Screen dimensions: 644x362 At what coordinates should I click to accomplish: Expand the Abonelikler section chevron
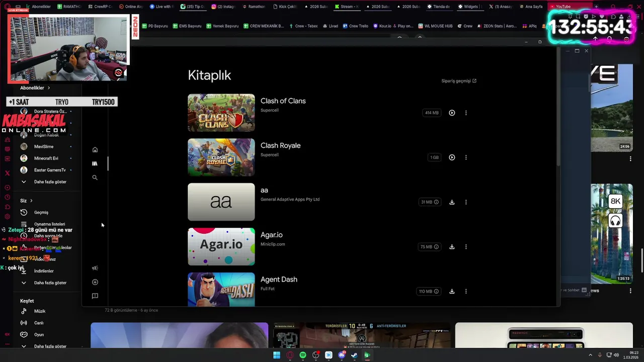(x=49, y=88)
